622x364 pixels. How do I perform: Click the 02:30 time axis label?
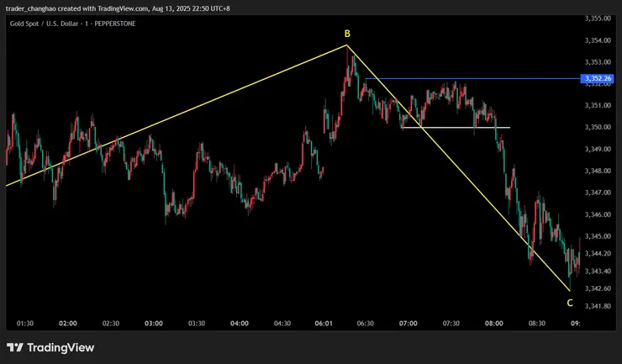point(111,324)
